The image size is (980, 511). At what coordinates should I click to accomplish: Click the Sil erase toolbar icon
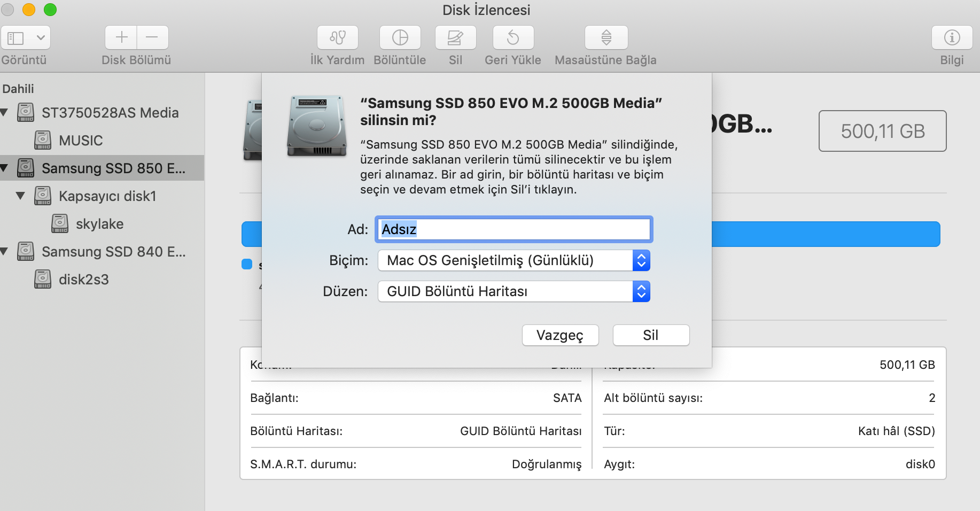[455, 38]
